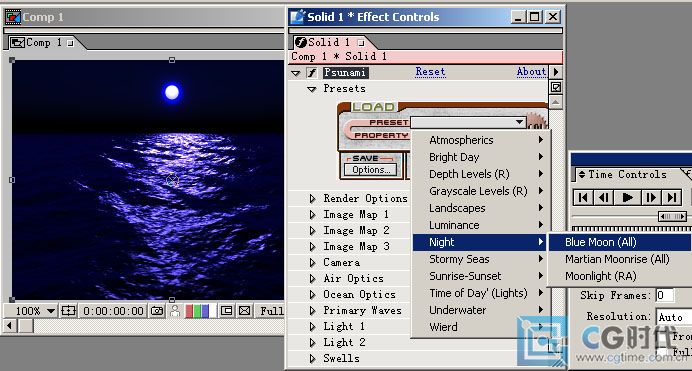Image resolution: width=692 pixels, height=371 pixels.
Task: Toggle the Psunami effect enable switch
Action: [x=312, y=72]
